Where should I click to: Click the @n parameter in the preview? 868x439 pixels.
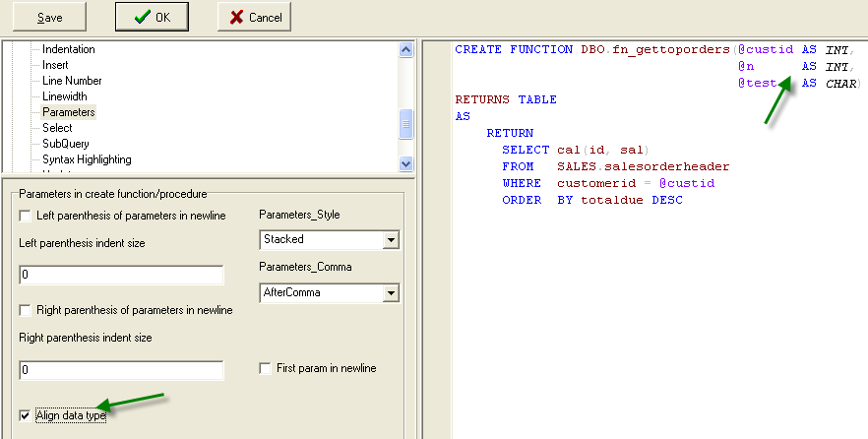[746, 66]
